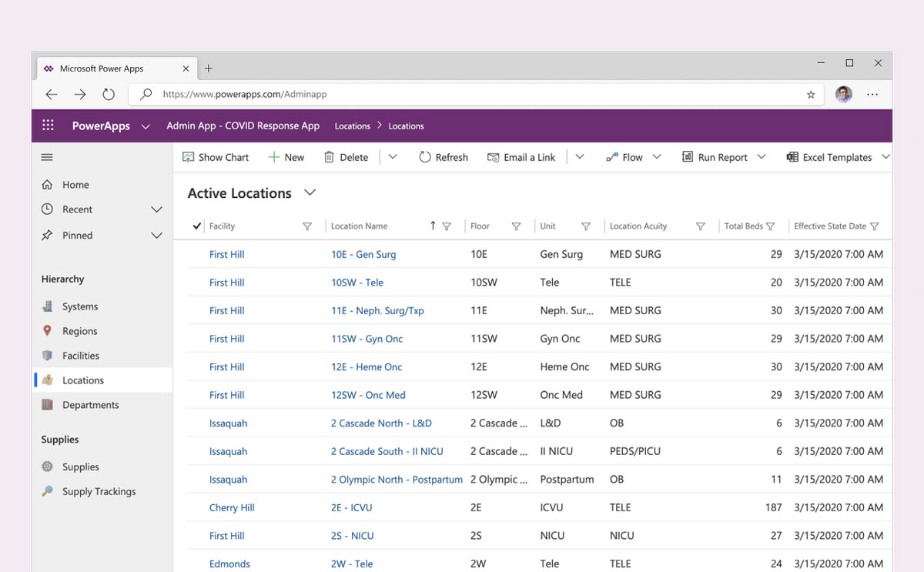
Task: Open the Delete options dropdown arrow
Action: coord(393,157)
